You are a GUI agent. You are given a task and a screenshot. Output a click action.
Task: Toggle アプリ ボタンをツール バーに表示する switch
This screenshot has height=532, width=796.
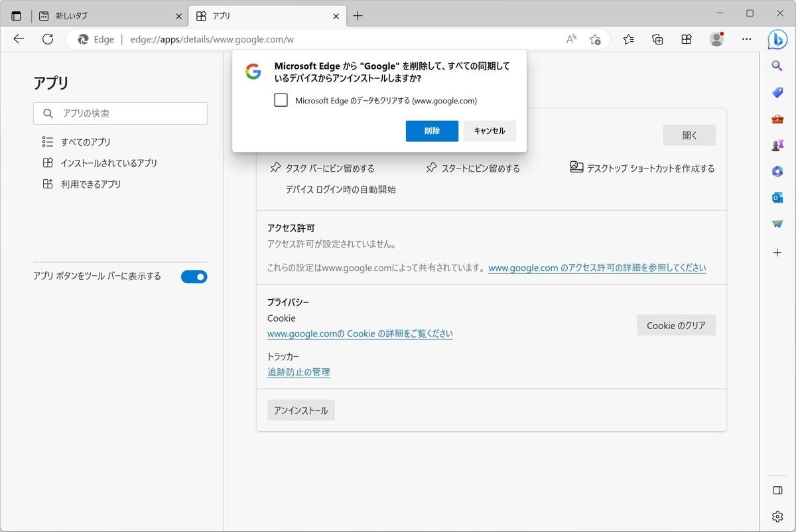194,277
